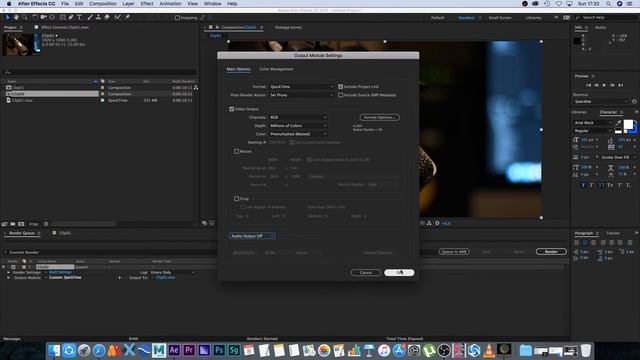Image resolution: width=640 pixels, height=360 pixels.
Task: Open Depth Millions of Colors dropdown
Action: click(298, 126)
